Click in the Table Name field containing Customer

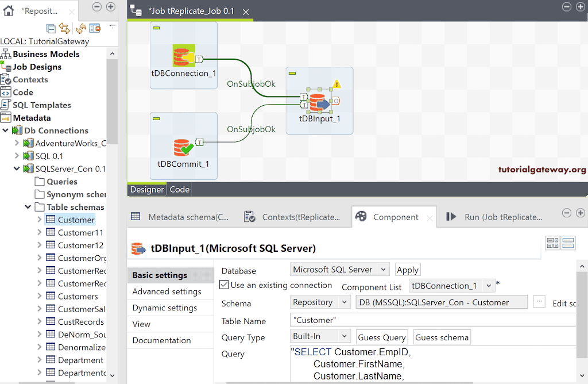click(345, 321)
